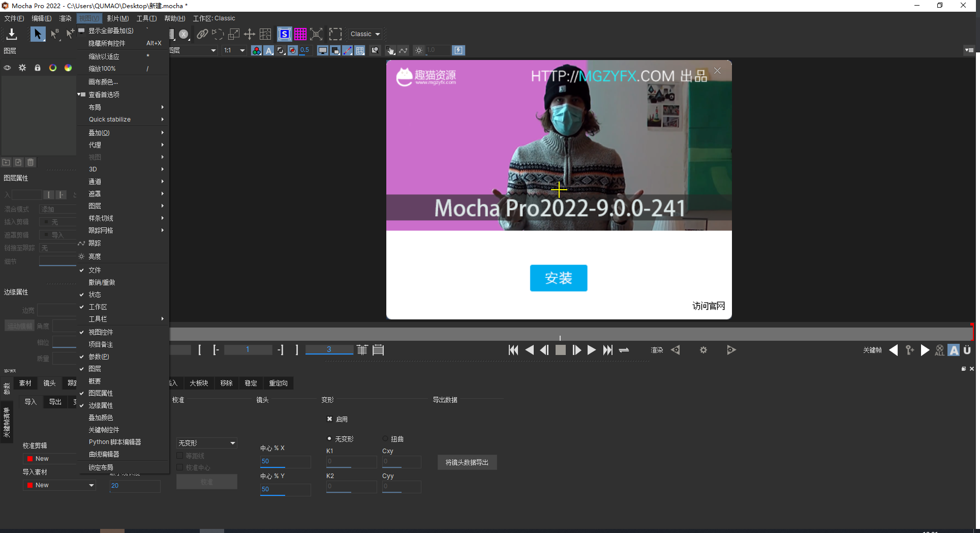Expand the 工具栏 submenu
The image size is (980, 533).
click(122, 319)
